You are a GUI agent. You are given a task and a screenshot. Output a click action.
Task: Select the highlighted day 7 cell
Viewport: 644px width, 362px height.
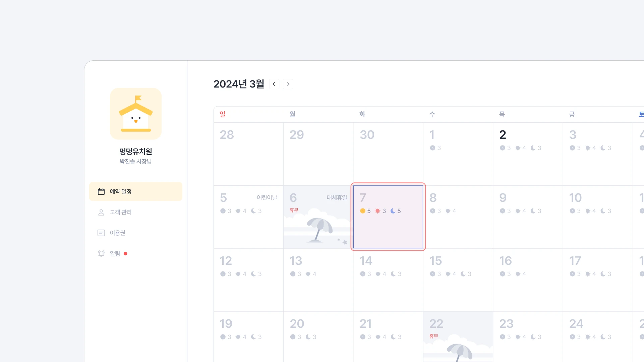[388, 217]
